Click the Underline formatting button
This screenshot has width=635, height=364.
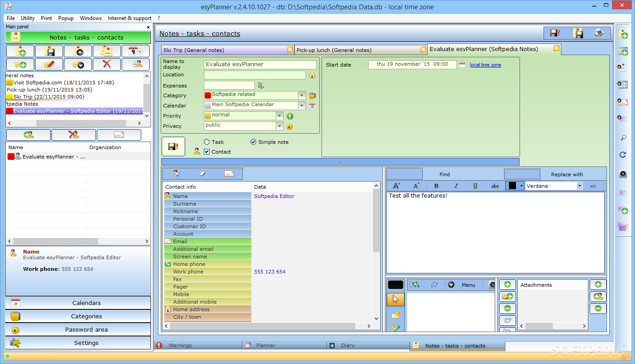point(476,186)
